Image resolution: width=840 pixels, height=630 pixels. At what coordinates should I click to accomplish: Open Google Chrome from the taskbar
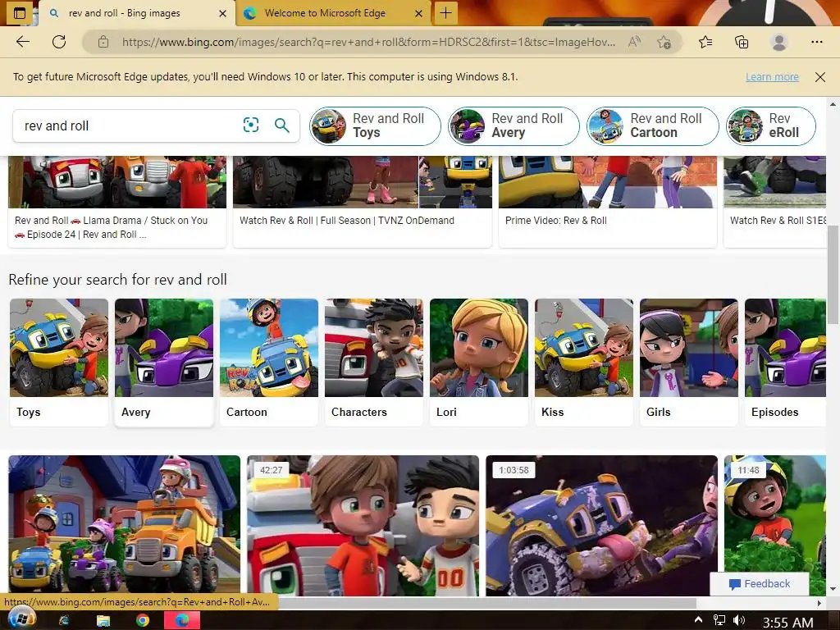coord(142,620)
